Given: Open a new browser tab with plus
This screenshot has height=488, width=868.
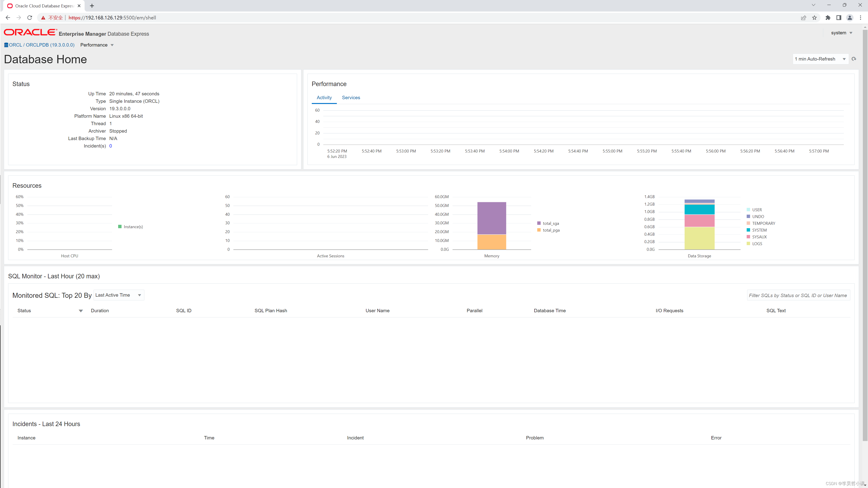Looking at the screenshot, I should pyautogui.click(x=92, y=6).
